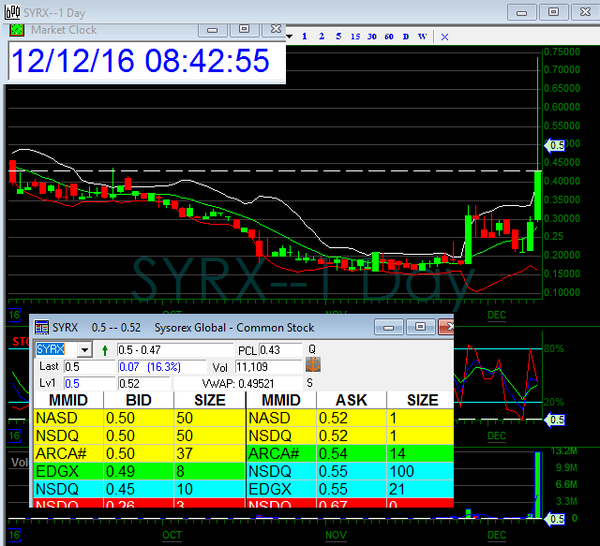Click the SYRX Level 2 window title icon
This screenshot has height=546, width=600.
41,327
